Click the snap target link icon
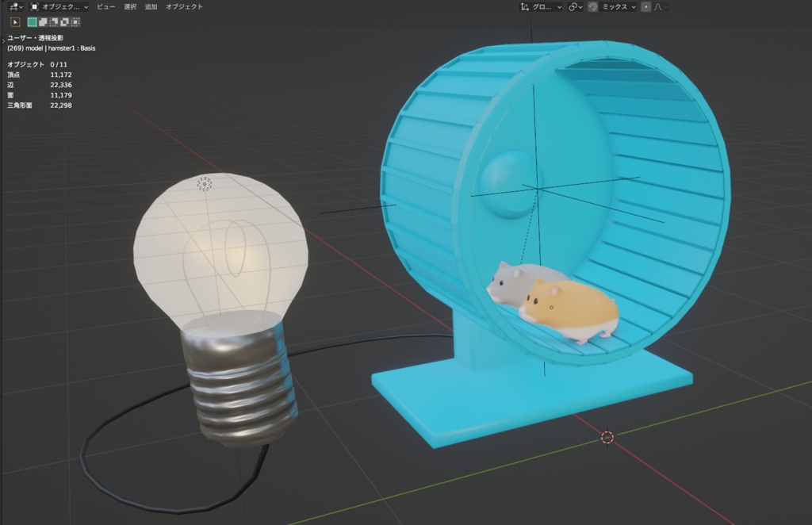The image size is (812, 525). [x=573, y=7]
